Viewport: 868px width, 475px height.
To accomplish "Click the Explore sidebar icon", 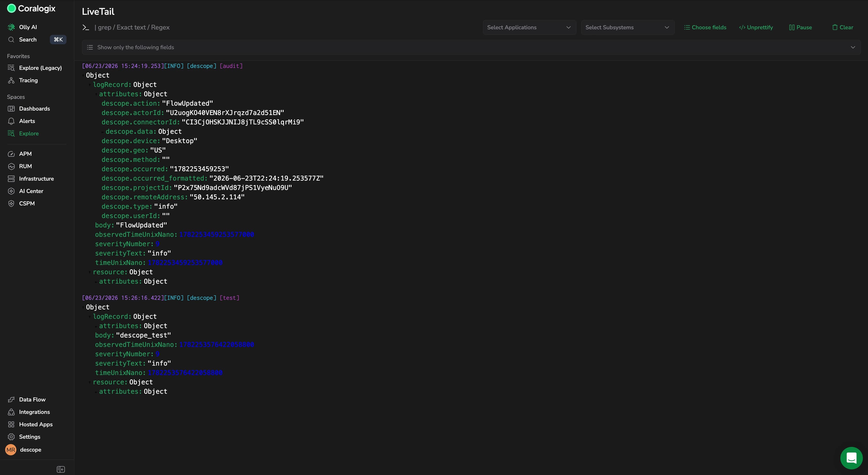I will point(11,134).
